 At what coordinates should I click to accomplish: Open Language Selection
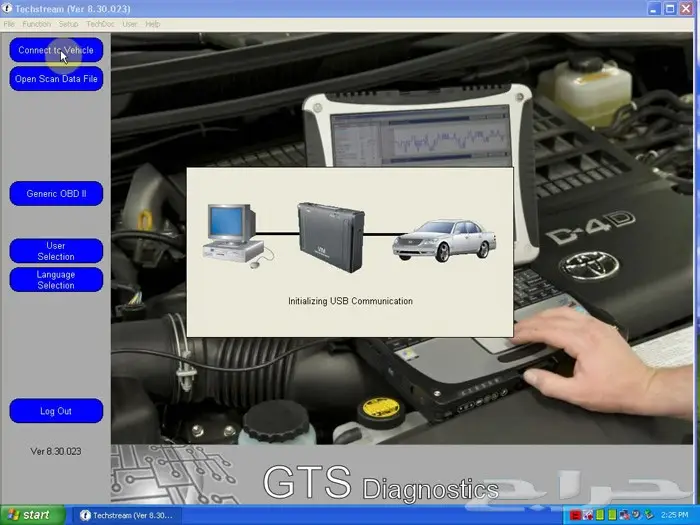[56, 280]
